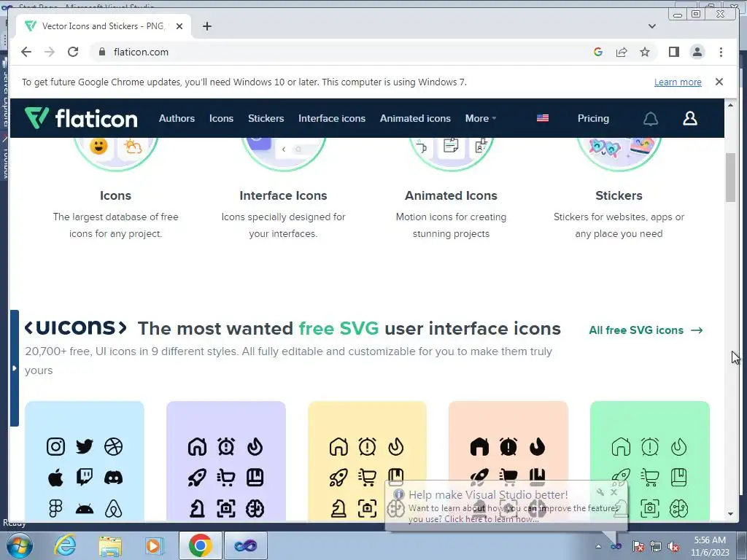747x560 pixels.
Task: Change language via US flag icon
Action: [x=543, y=118]
